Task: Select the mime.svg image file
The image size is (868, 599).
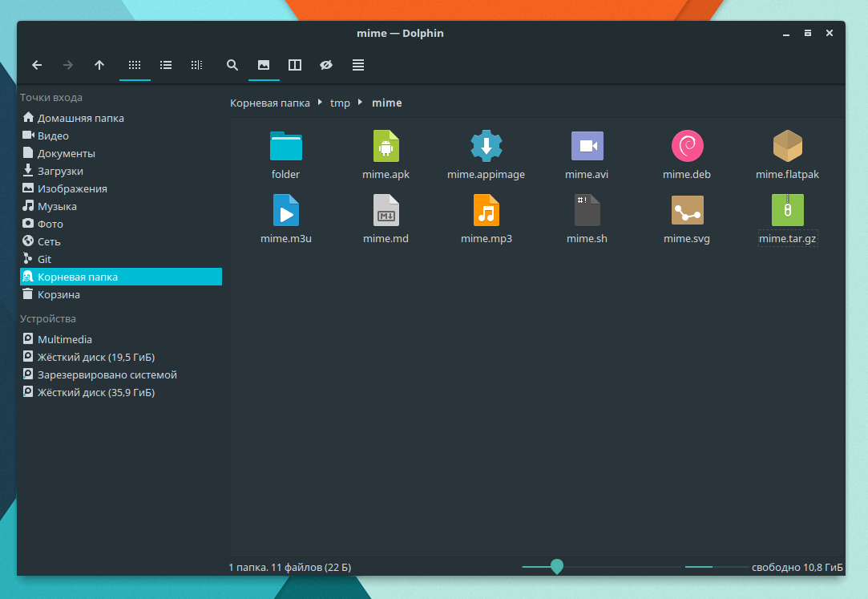Action: 687,210
